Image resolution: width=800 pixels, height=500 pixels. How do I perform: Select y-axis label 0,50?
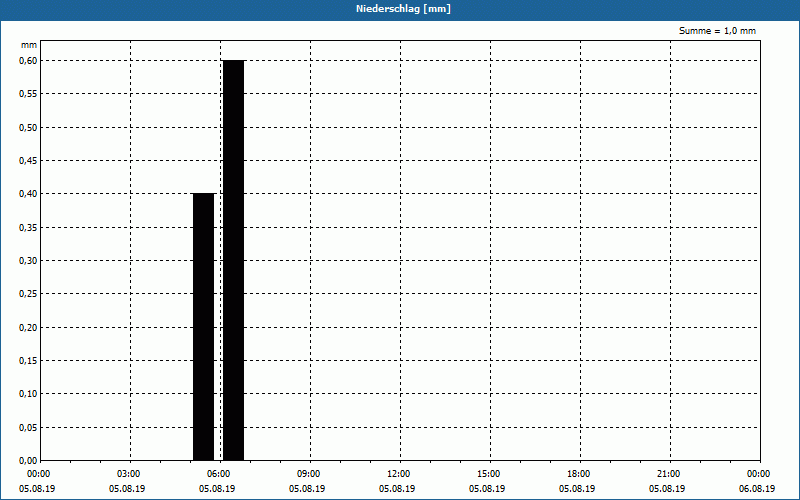pyautogui.click(x=28, y=128)
